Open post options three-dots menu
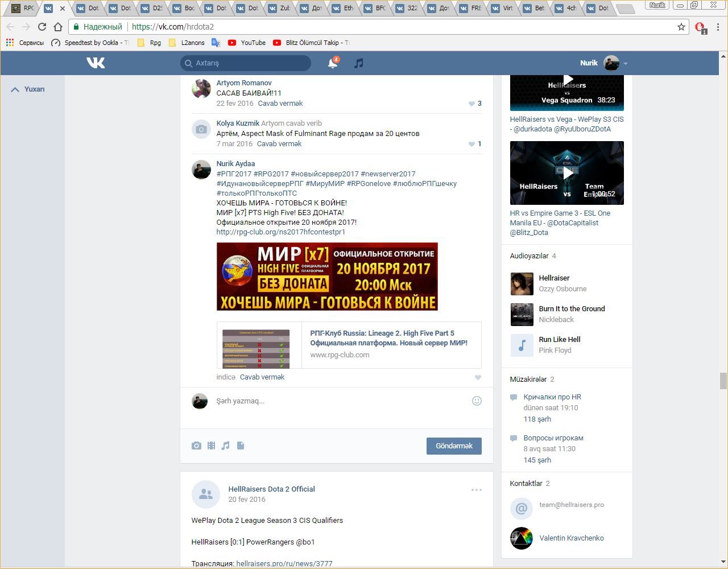Image resolution: width=728 pixels, height=569 pixels. pyautogui.click(x=476, y=490)
